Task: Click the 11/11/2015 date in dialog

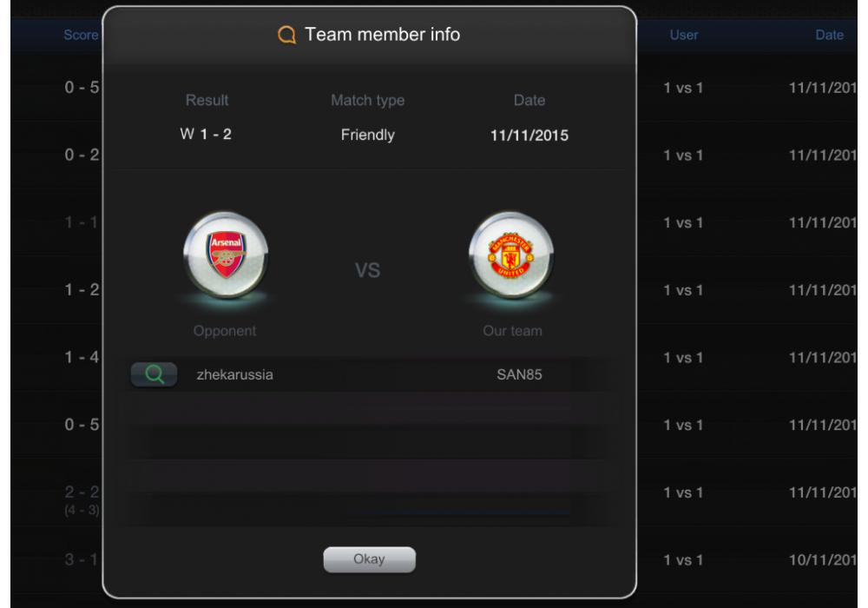Action: tap(529, 135)
